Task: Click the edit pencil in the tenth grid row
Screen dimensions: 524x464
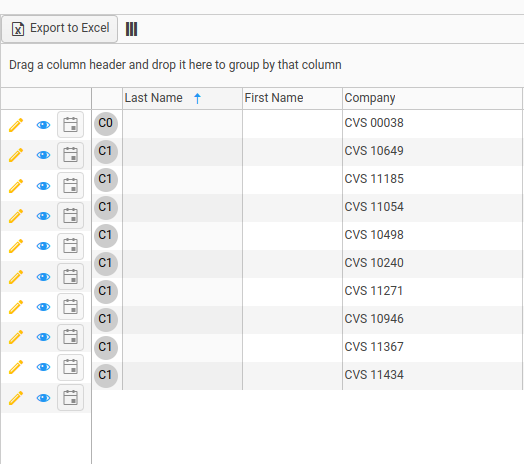Action: [16, 398]
